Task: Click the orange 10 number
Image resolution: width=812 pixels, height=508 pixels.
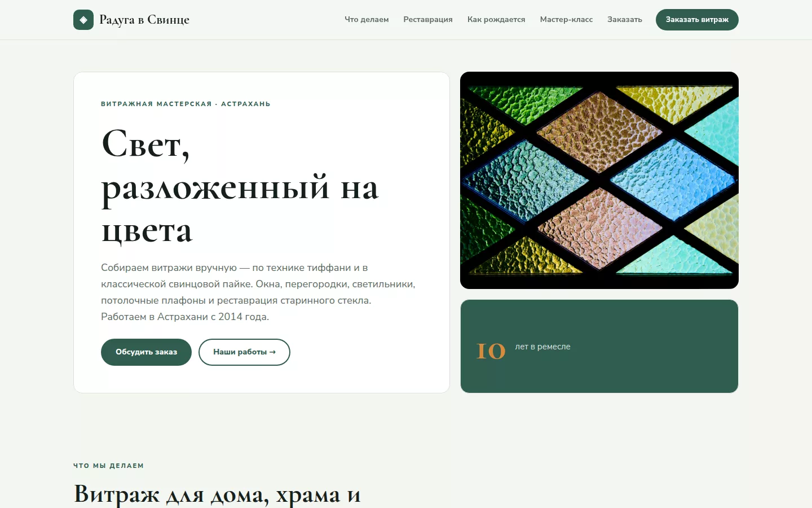Action: pos(491,351)
